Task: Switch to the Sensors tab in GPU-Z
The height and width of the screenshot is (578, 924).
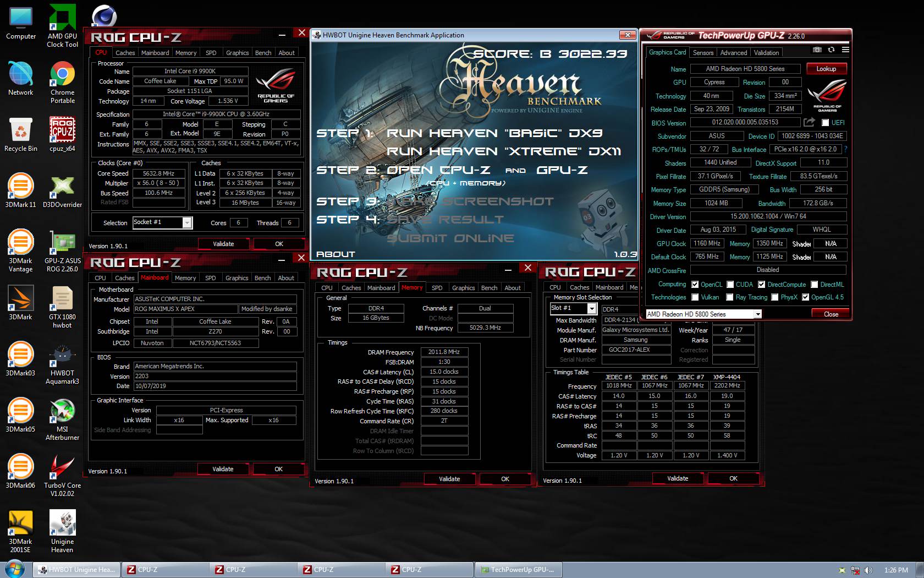Action: point(703,53)
